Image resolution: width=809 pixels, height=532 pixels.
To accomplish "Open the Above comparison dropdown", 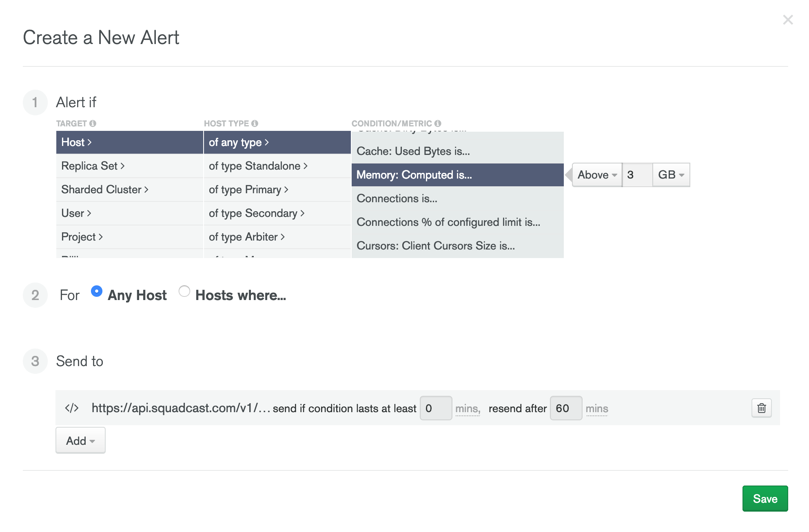I will pyautogui.click(x=597, y=175).
